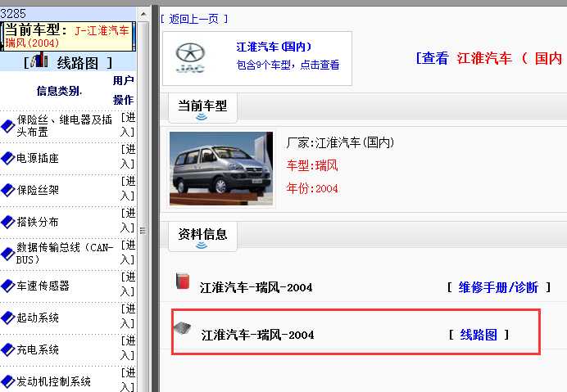This screenshot has width=567, height=392.
Task: Click the book icon beside 搭铁分布
Action: click(x=7, y=222)
